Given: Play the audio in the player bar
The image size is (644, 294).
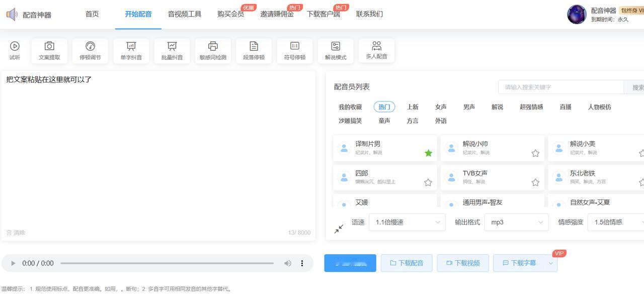Looking at the screenshot, I should (x=13, y=263).
